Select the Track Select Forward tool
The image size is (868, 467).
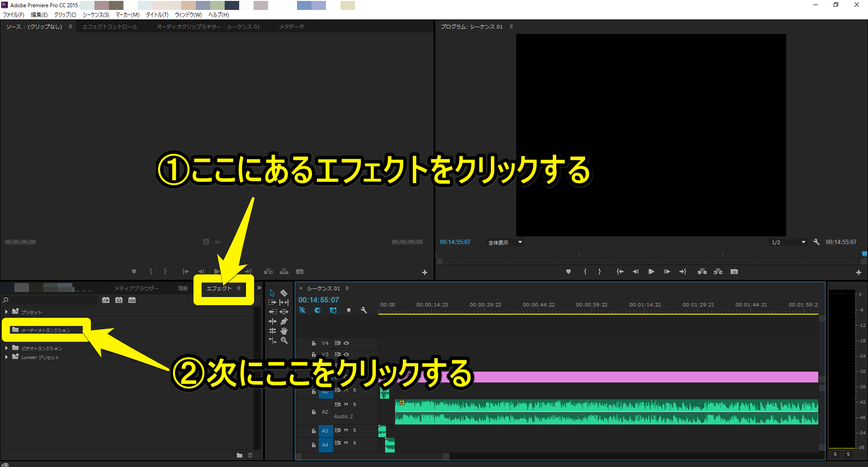point(272,302)
